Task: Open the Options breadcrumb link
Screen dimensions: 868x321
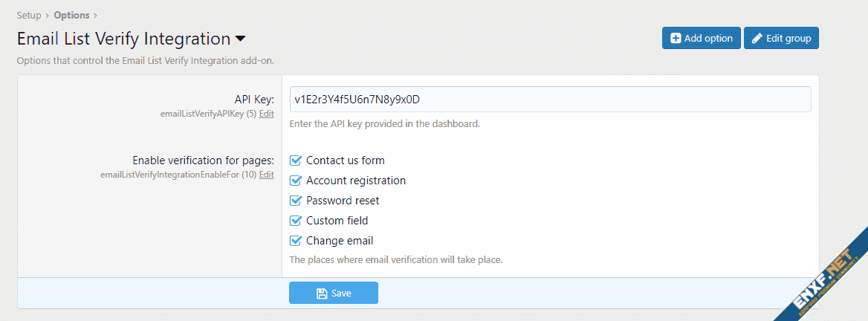Action: coord(71,15)
